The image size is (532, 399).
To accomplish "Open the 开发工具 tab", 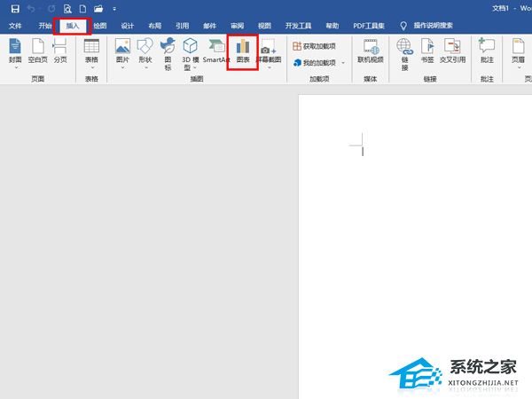I will (x=298, y=26).
